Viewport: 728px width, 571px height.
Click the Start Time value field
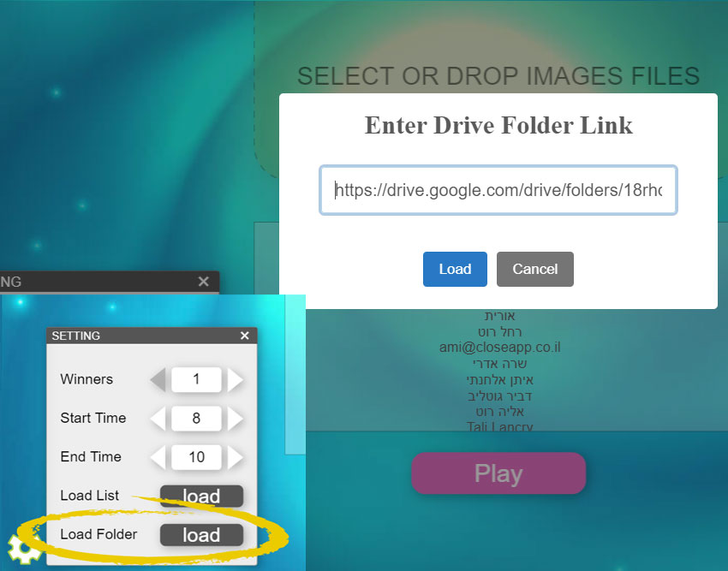click(x=196, y=418)
